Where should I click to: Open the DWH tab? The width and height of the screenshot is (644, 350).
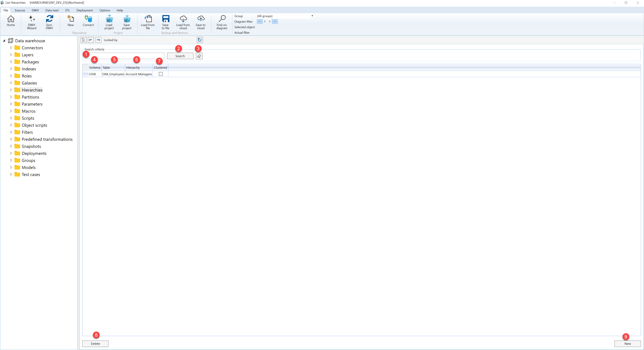[35, 10]
